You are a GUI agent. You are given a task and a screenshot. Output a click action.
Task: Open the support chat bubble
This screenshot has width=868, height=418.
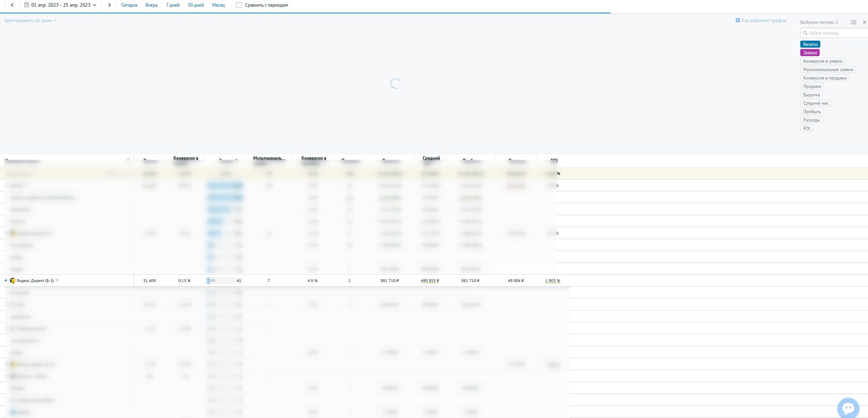click(x=848, y=408)
